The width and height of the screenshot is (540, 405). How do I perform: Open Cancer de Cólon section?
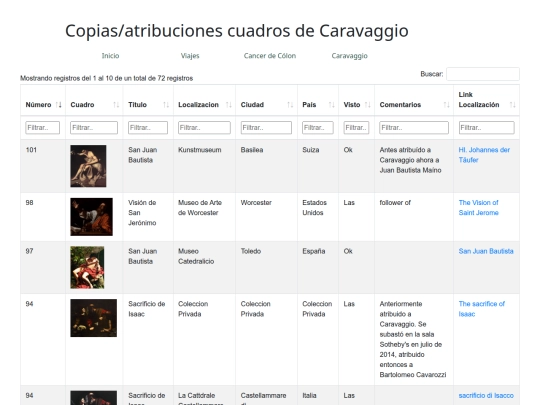pyautogui.click(x=270, y=56)
